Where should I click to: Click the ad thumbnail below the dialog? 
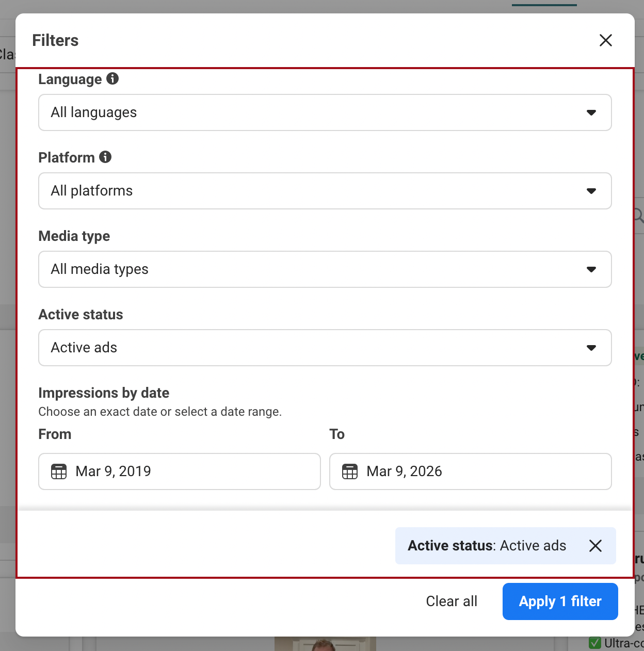click(325, 644)
